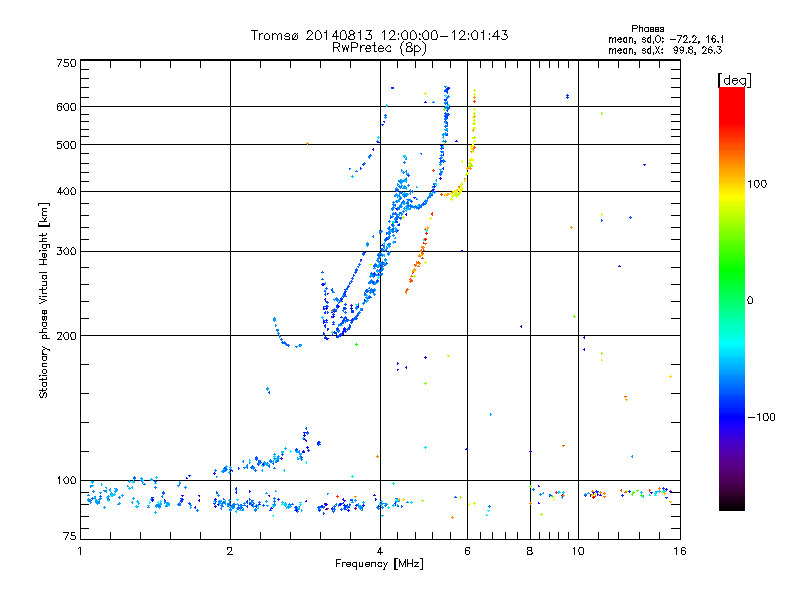Click the x-axis tick label "6"
Screen dimensions: 800x600
467,551
